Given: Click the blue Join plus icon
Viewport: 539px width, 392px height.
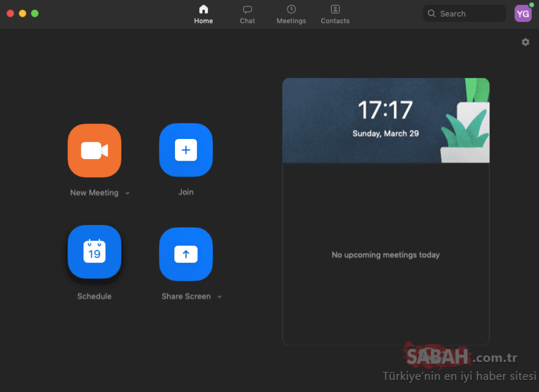Looking at the screenshot, I should [186, 150].
